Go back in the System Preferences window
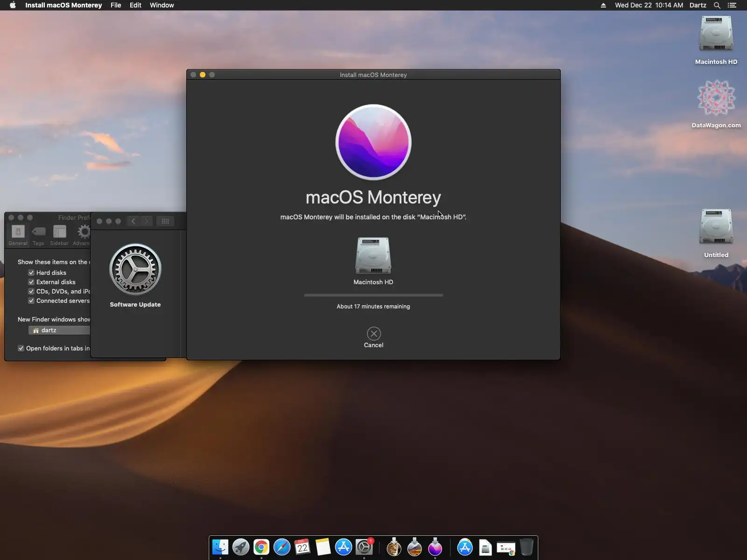Viewport: 747px width, 560px height. (x=134, y=221)
